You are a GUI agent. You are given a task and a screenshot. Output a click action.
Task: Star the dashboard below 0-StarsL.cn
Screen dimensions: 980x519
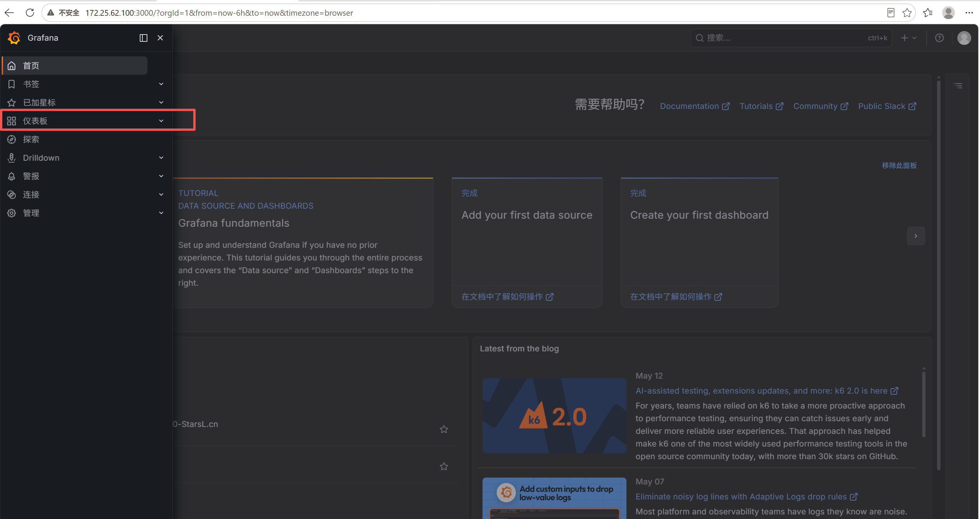click(x=444, y=466)
